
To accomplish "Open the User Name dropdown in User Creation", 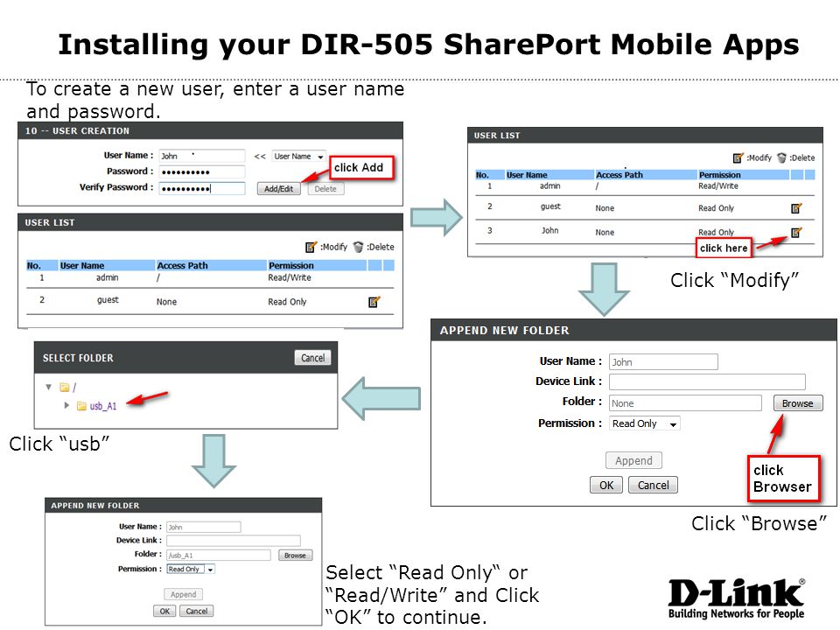I will click(298, 157).
